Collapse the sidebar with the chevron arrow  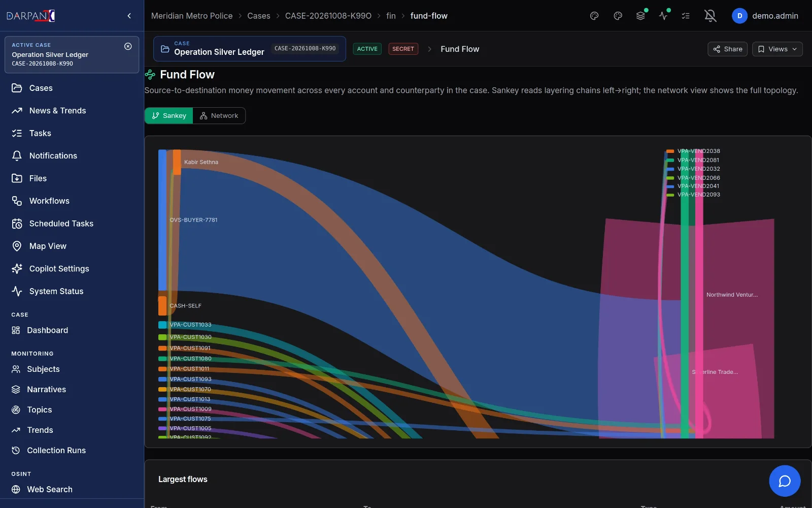pyautogui.click(x=129, y=16)
